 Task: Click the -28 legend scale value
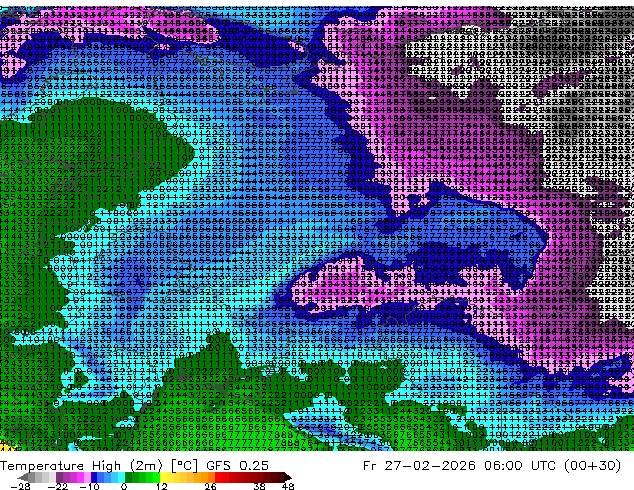(20, 486)
